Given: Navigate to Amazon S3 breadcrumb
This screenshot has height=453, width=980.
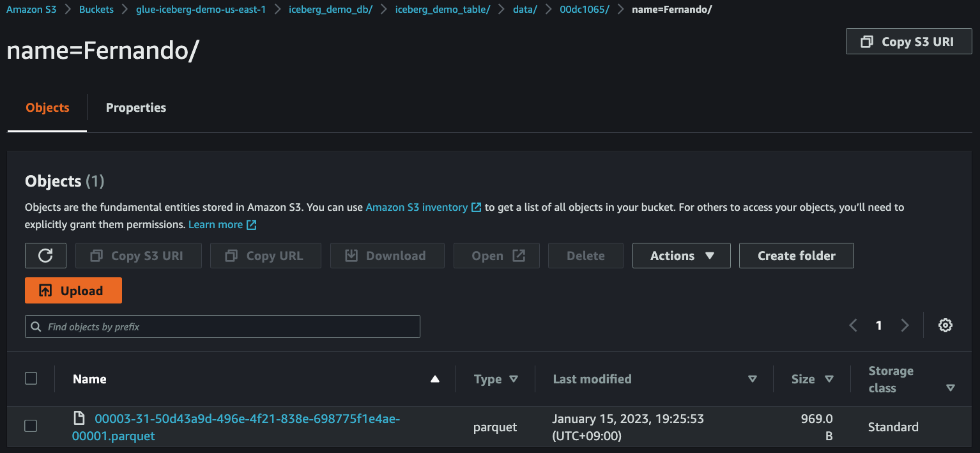Looking at the screenshot, I should click(x=31, y=10).
